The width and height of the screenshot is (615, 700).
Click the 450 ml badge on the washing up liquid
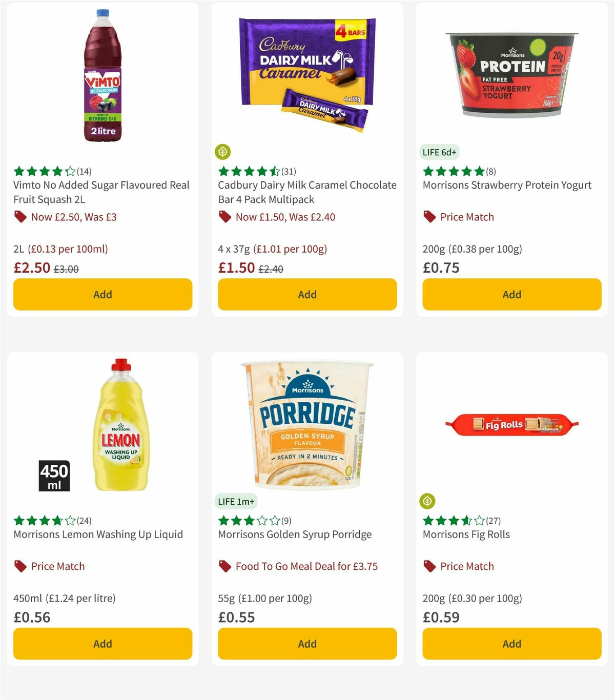(54, 475)
